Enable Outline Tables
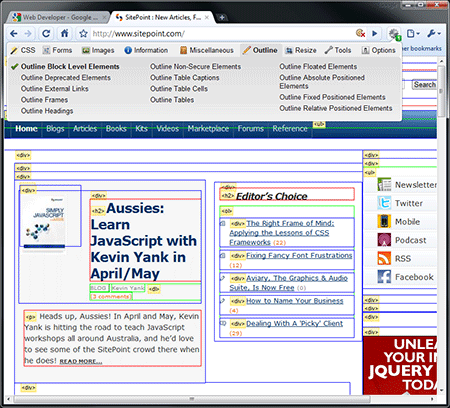The height and width of the screenshot is (408, 450). pos(172,100)
